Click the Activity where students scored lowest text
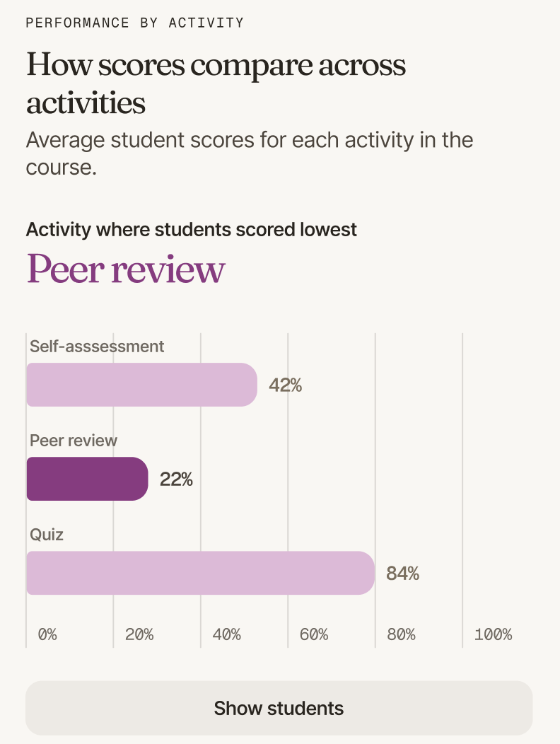Viewport: 560px width, 744px height. click(191, 230)
